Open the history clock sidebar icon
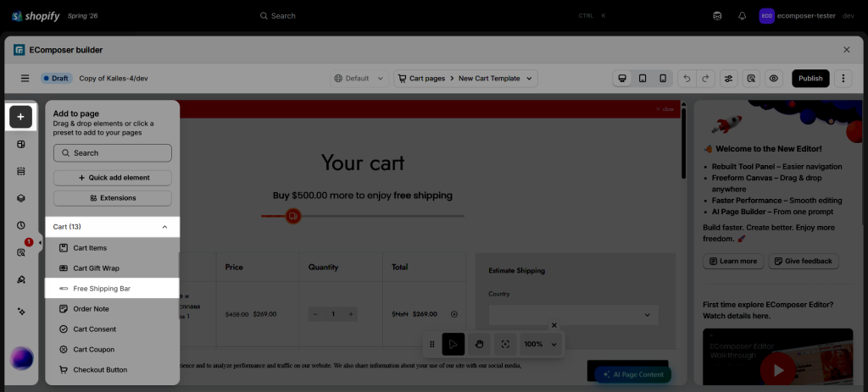This screenshot has height=392, width=868. click(x=21, y=225)
